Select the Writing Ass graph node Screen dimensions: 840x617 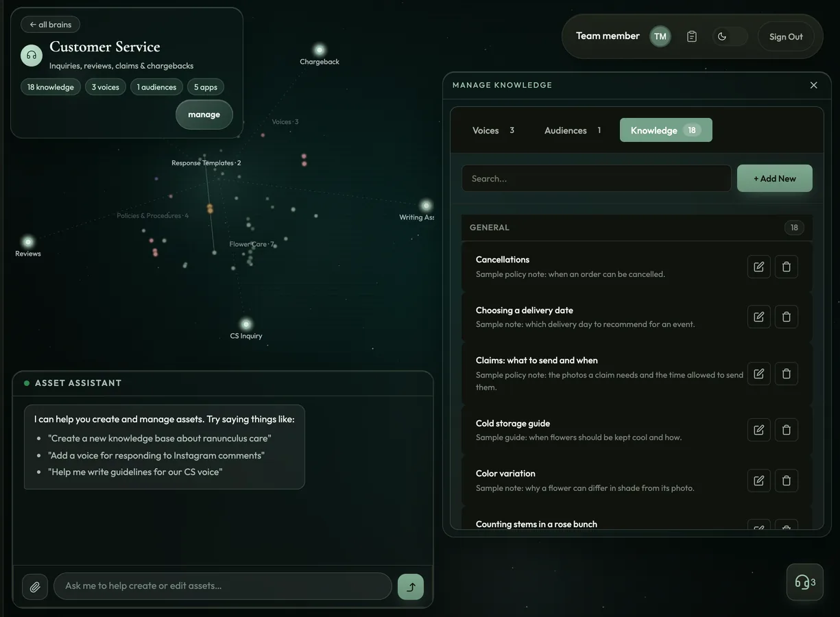click(x=427, y=206)
